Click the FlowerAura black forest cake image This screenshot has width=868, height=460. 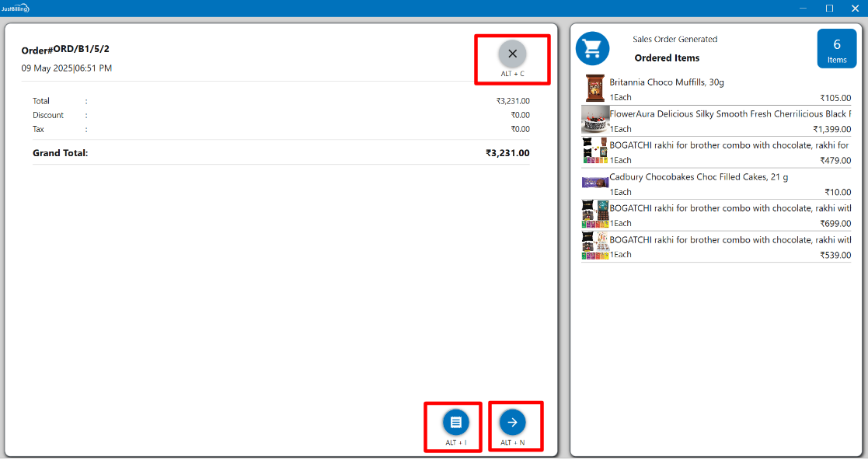click(595, 120)
